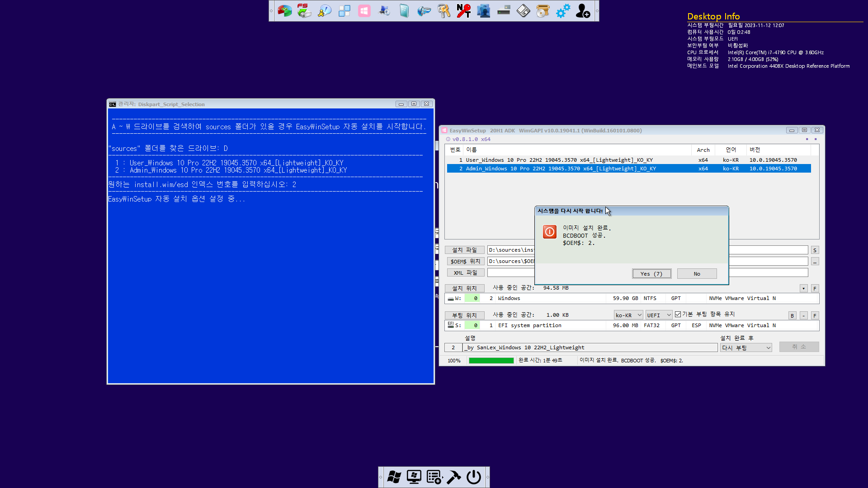868x488 pixels.
Task: Click the ... browse button for $OEM$ path
Action: tap(815, 261)
